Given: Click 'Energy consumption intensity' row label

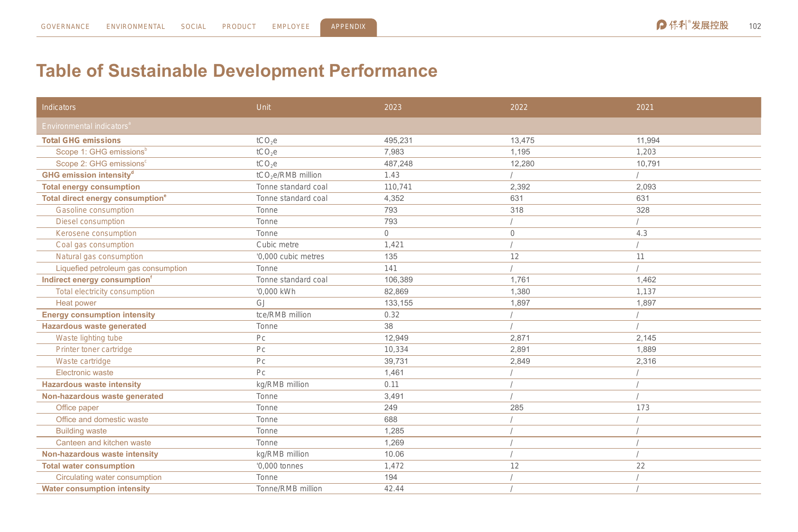Looking at the screenshot, I should coord(99,315).
